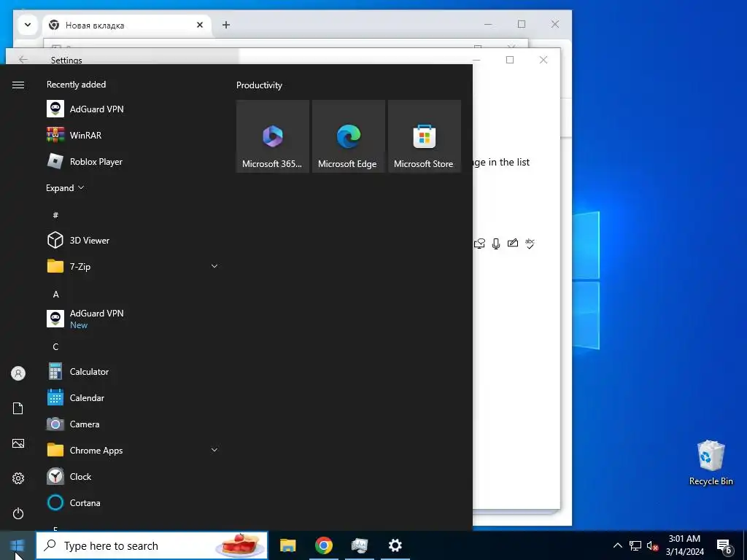Viewport: 747px width, 560px height.
Task: Click the spell-check abc icon in Settings
Action: coord(530,244)
